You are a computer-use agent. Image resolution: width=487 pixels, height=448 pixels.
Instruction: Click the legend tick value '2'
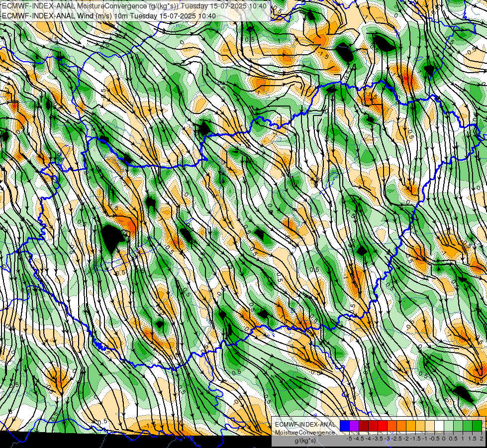(482, 439)
